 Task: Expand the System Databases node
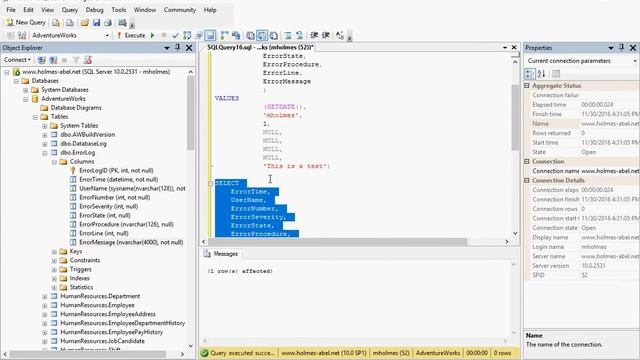coord(26,90)
